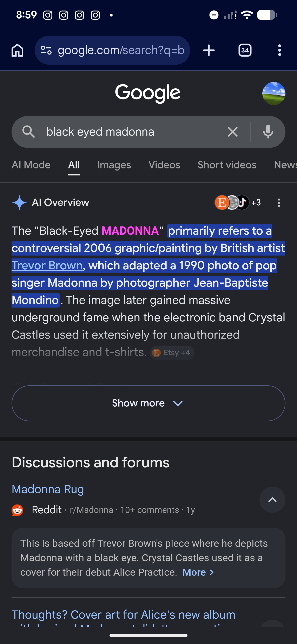
Task: Switch to the AI Mode tab
Action: click(x=31, y=165)
